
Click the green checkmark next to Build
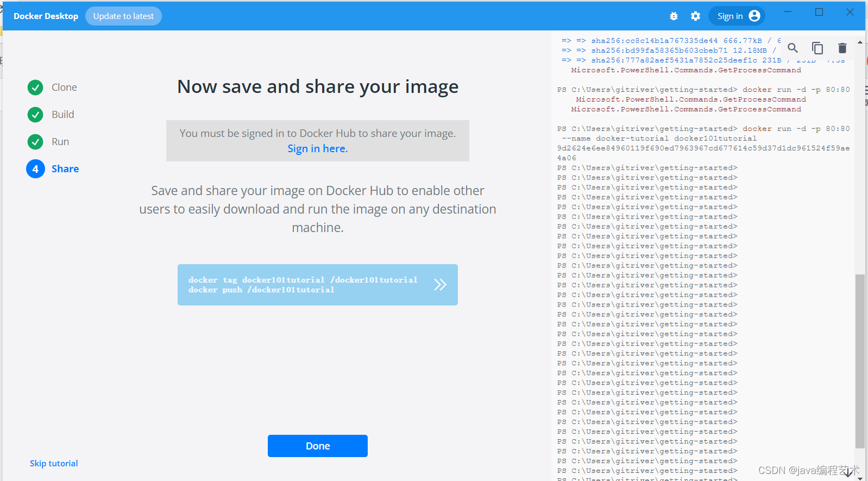(x=35, y=115)
